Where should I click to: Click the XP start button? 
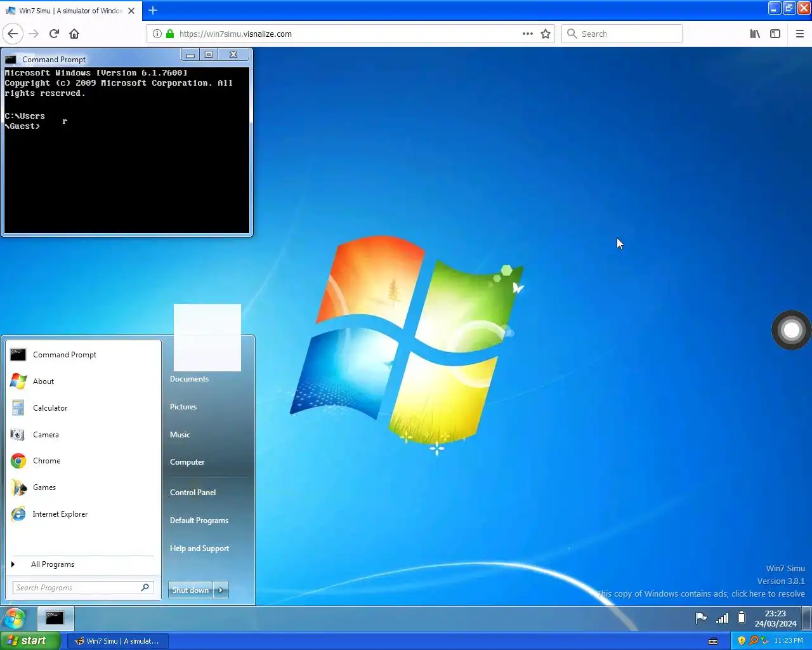(x=30, y=641)
